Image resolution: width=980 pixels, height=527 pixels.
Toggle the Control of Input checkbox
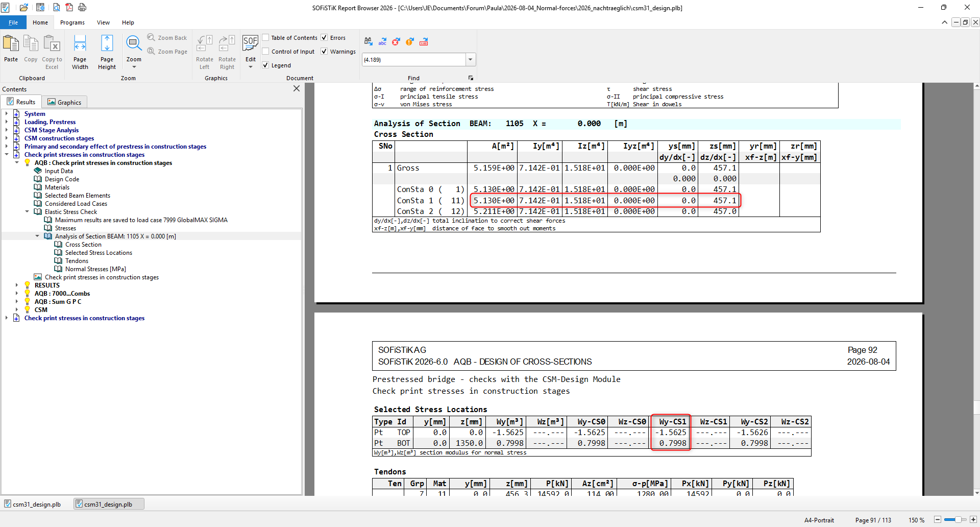coord(265,52)
